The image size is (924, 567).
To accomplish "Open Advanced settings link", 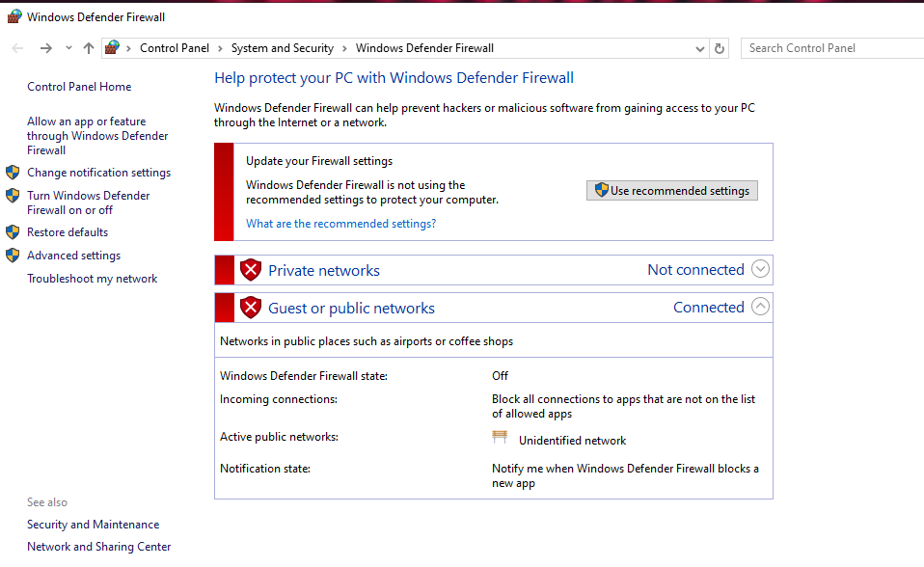I will (x=73, y=256).
